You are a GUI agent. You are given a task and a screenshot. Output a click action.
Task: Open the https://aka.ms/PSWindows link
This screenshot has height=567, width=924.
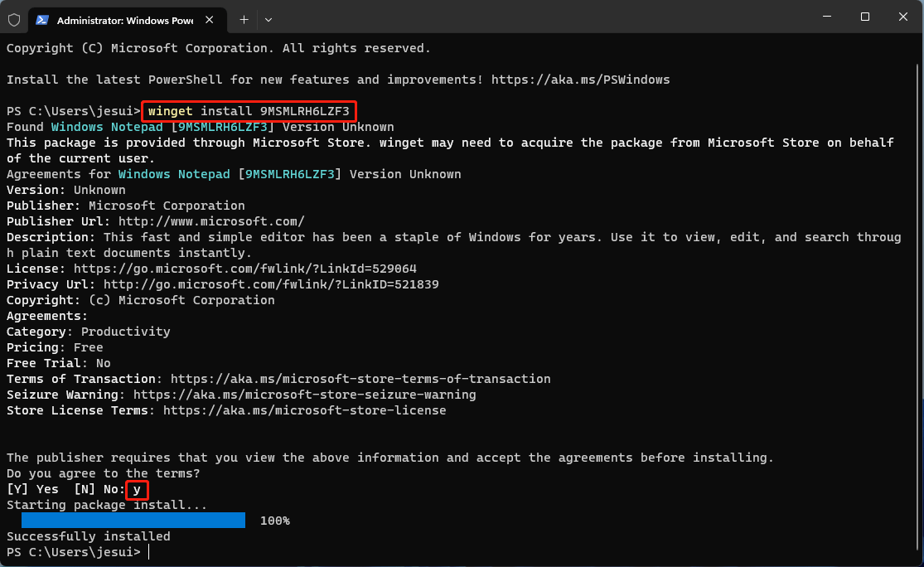click(x=580, y=80)
